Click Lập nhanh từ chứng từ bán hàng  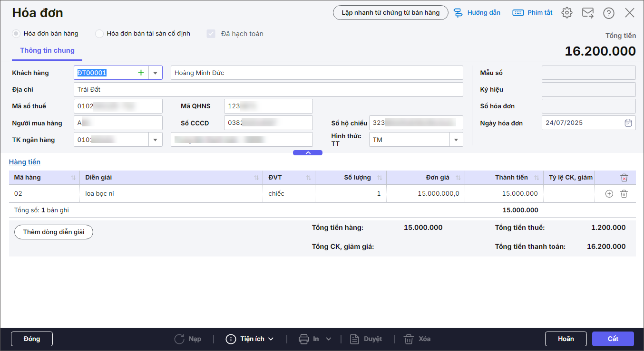tap(390, 12)
